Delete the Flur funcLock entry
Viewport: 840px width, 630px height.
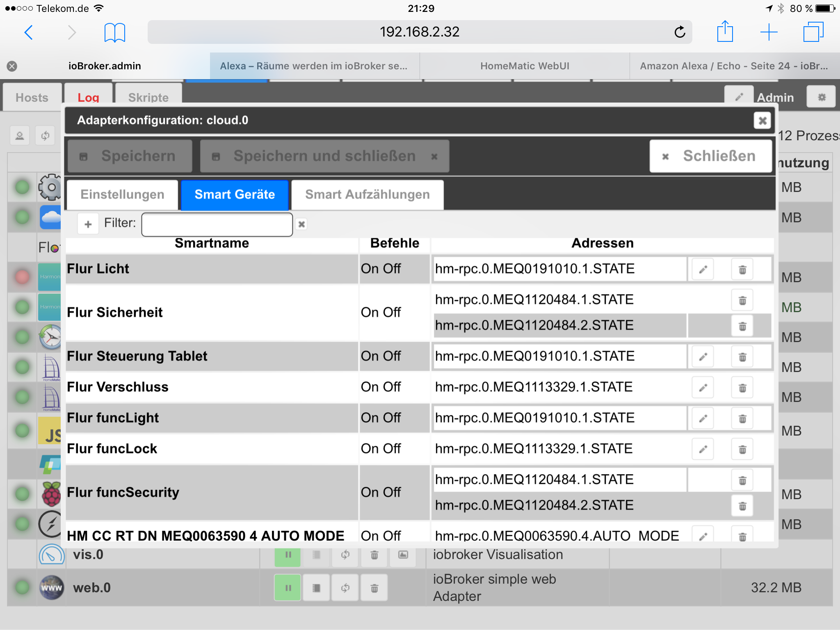(742, 449)
